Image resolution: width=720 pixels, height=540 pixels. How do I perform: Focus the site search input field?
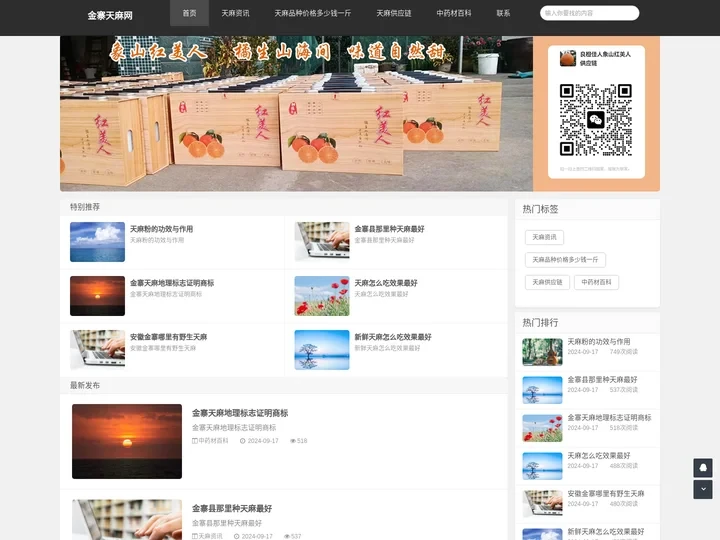pyautogui.click(x=589, y=13)
